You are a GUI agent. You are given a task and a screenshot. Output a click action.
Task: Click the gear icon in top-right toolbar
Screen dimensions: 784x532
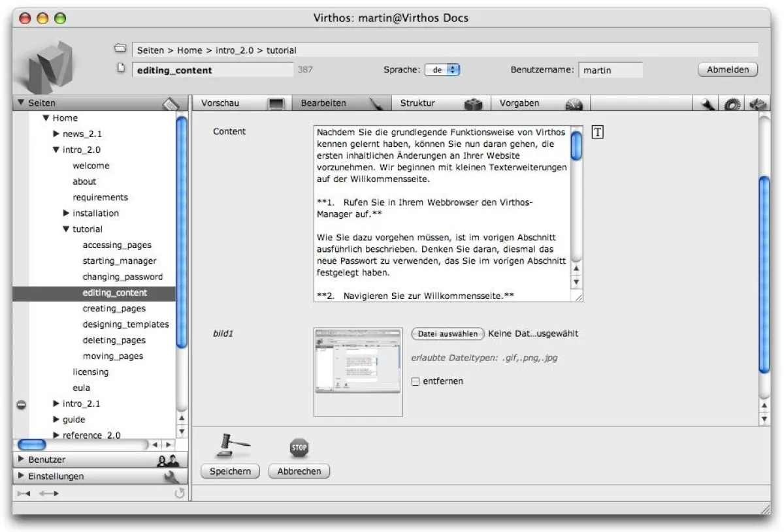click(732, 104)
